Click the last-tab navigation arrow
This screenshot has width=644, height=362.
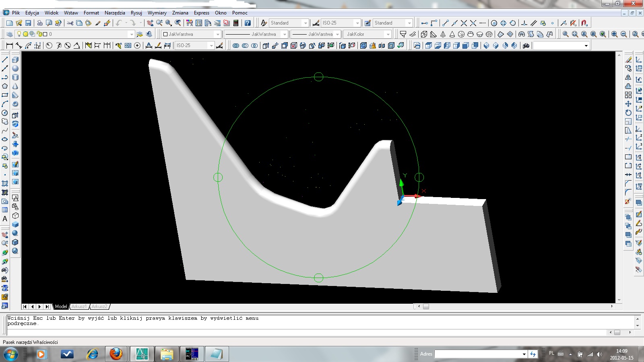47,306
